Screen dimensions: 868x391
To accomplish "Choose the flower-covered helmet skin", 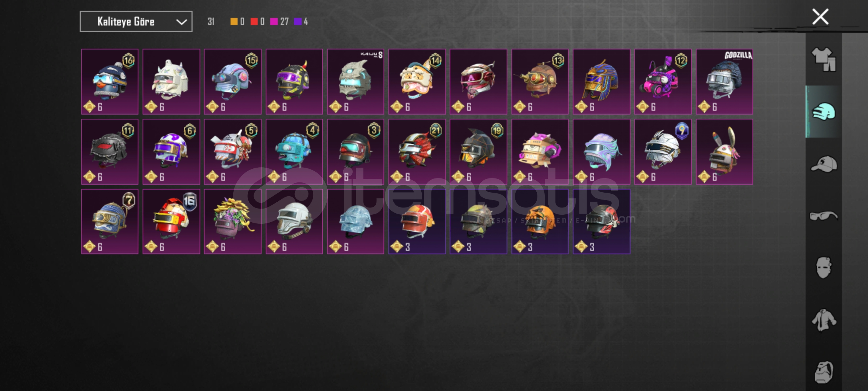I will coord(233,222).
